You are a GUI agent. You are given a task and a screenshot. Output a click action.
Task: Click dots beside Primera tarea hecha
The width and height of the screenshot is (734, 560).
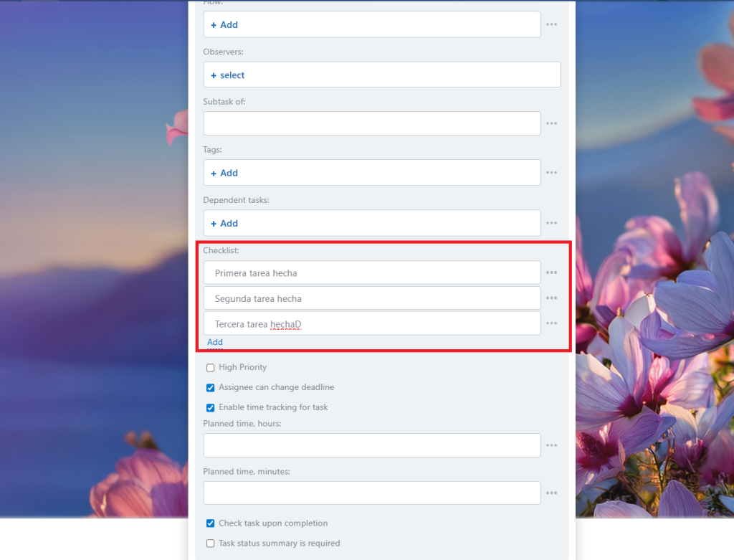551,272
